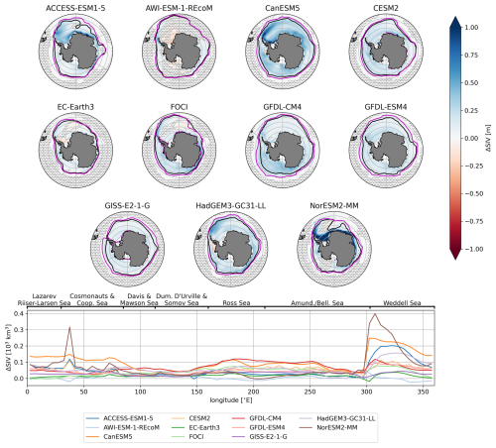This screenshot has width=496, height=448.
Task: Click legend entry GFDL-ESM4
Action: (259, 427)
